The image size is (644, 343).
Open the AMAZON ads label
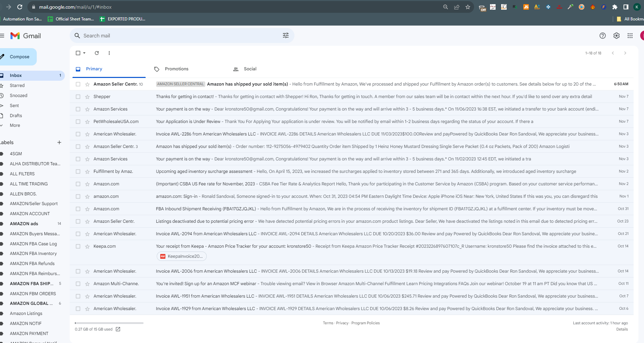(x=24, y=224)
